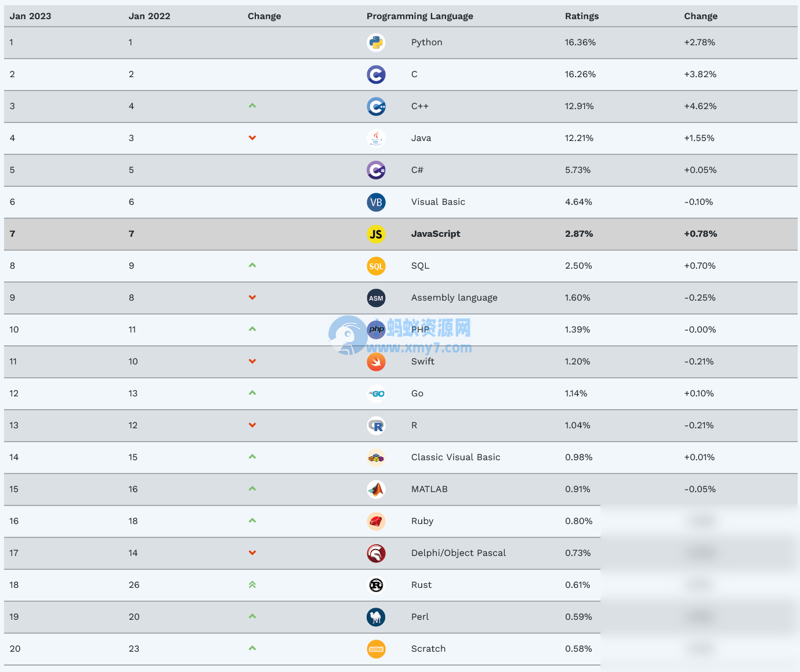Viewport: 800px width, 672px height.
Task: Click the Classic Visual Basic name text
Action: (455, 457)
